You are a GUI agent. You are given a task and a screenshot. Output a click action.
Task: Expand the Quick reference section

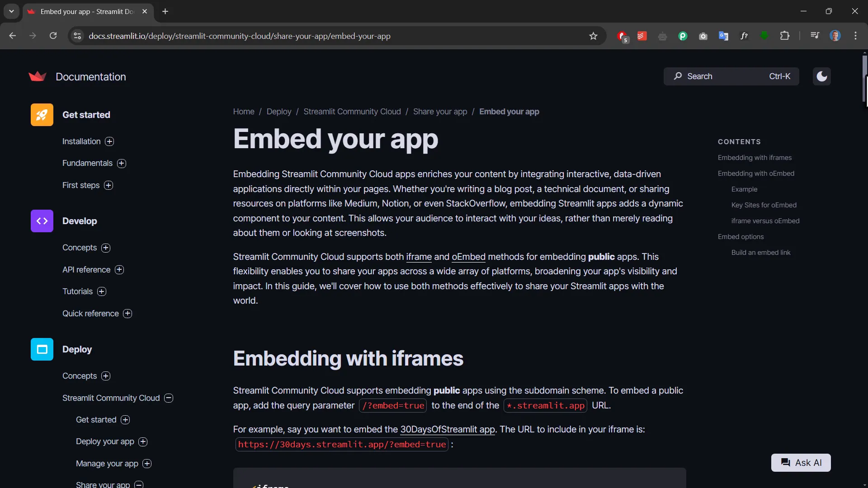[x=128, y=313]
